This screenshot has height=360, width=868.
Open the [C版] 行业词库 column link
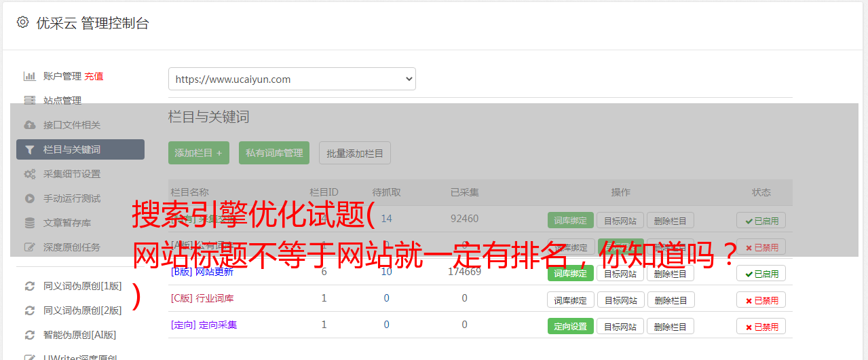202,298
